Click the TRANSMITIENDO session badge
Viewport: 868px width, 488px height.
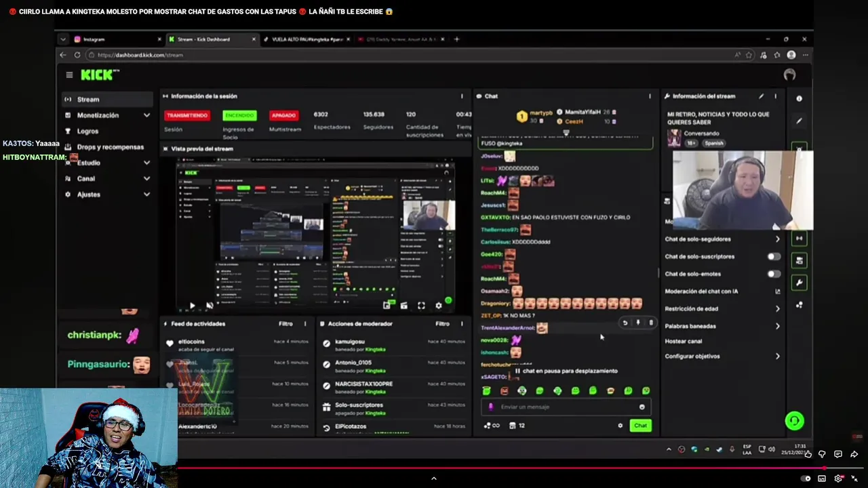tap(186, 116)
